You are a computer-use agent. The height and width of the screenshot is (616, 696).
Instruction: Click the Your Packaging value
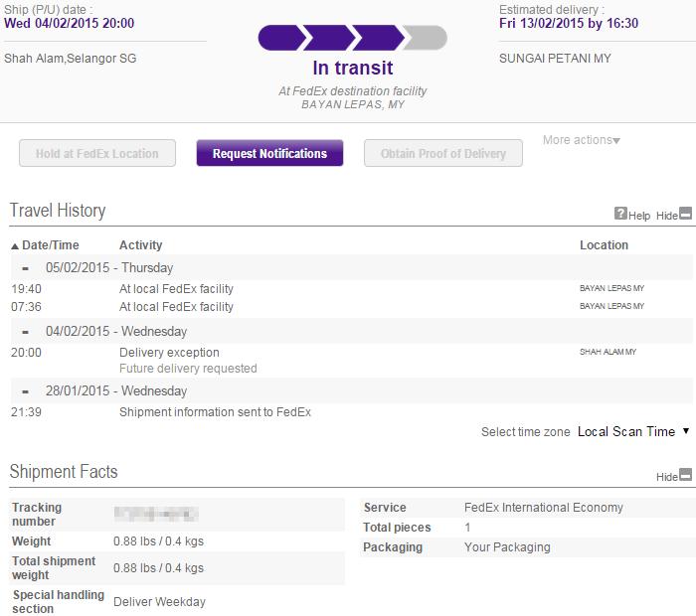click(x=507, y=547)
